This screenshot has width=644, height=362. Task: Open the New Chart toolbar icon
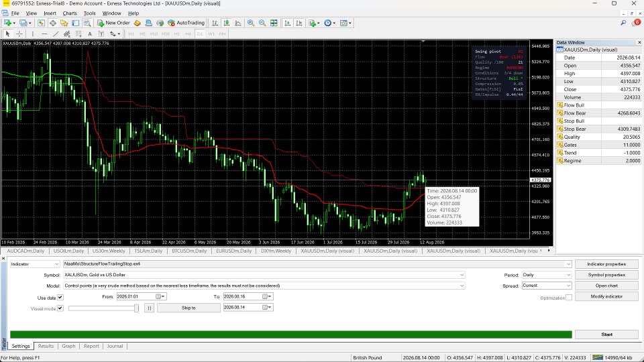7,23
